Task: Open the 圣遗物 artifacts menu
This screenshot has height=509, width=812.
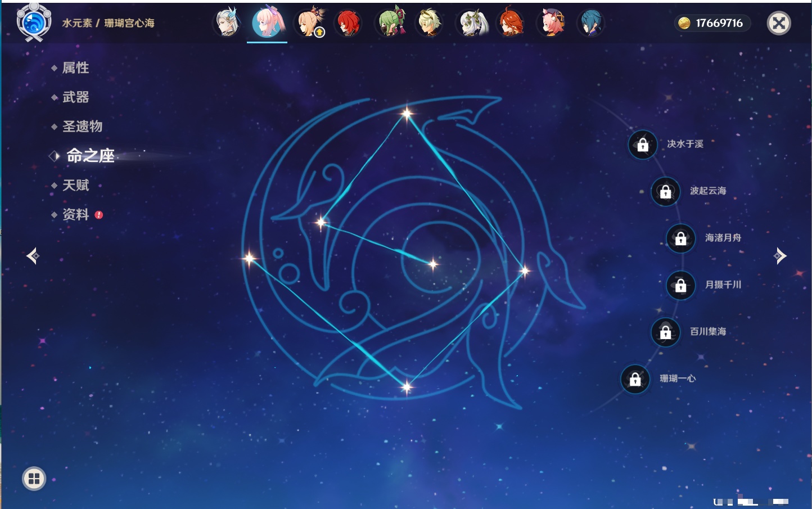Action: coord(82,127)
